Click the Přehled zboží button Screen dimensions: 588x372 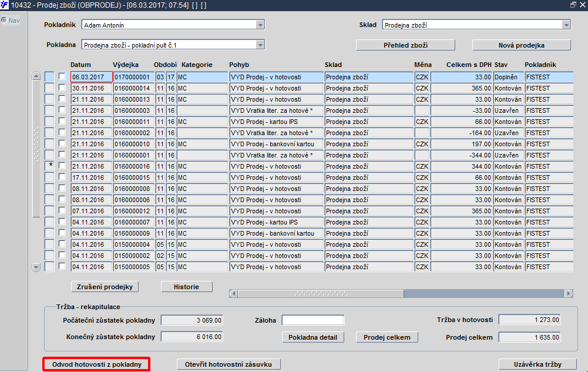pos(405,45)
